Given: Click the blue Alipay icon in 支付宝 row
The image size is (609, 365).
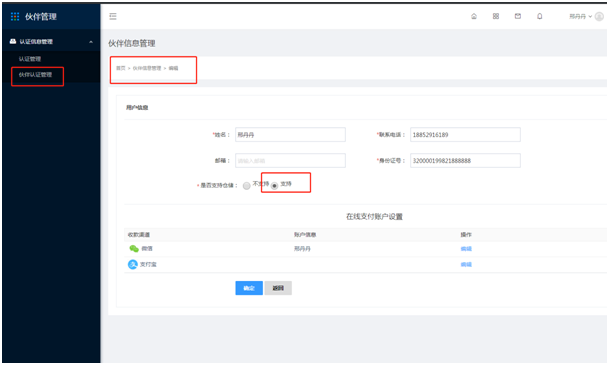Looking at the screenshot, I should tap(133, 264).
